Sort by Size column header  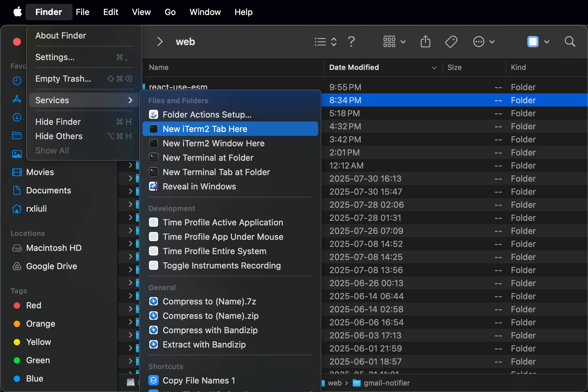coord(474,68)
